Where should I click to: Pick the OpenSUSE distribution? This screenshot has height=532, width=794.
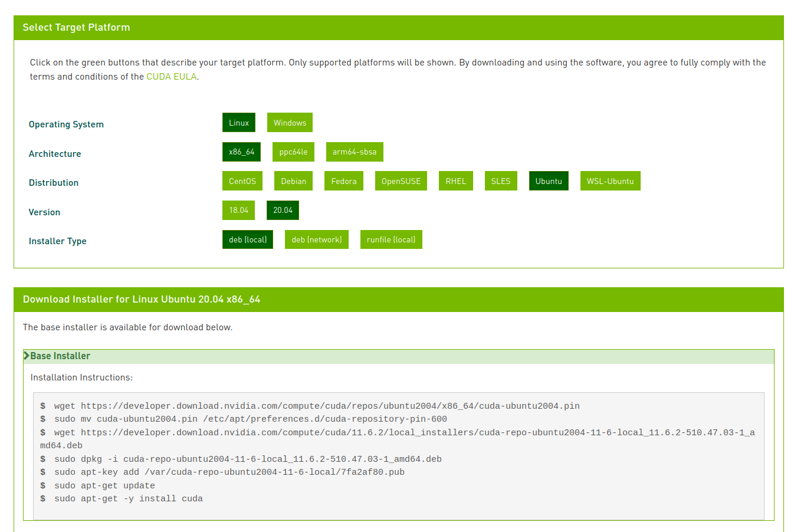401,181
